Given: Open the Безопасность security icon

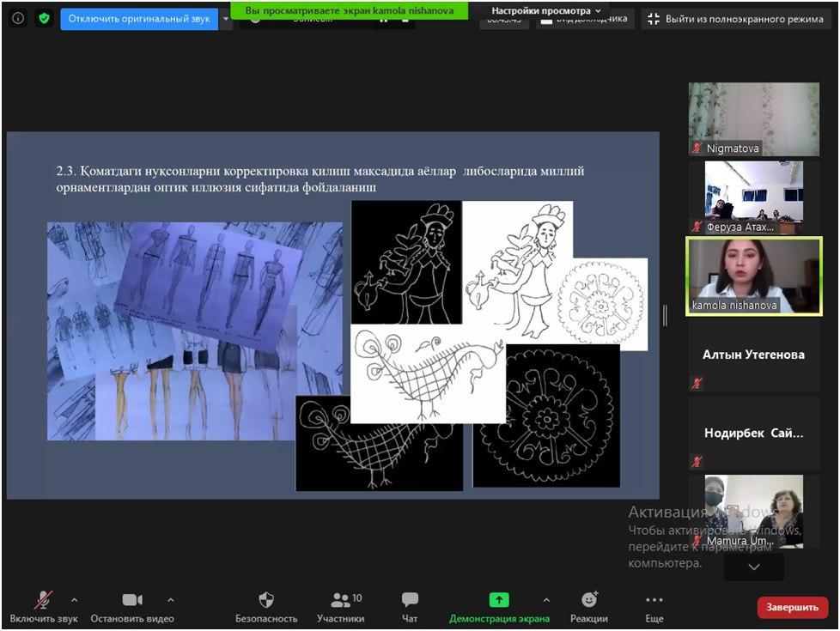Looking at the screenshot, I should 266,600.
